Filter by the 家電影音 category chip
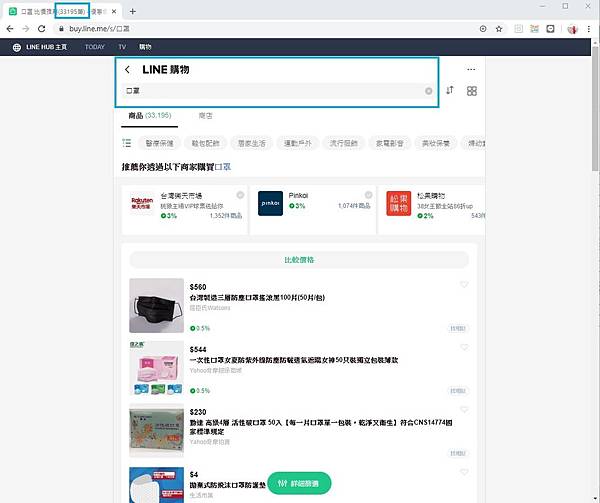This screenshot has height=503, width=600. (390, 143)
